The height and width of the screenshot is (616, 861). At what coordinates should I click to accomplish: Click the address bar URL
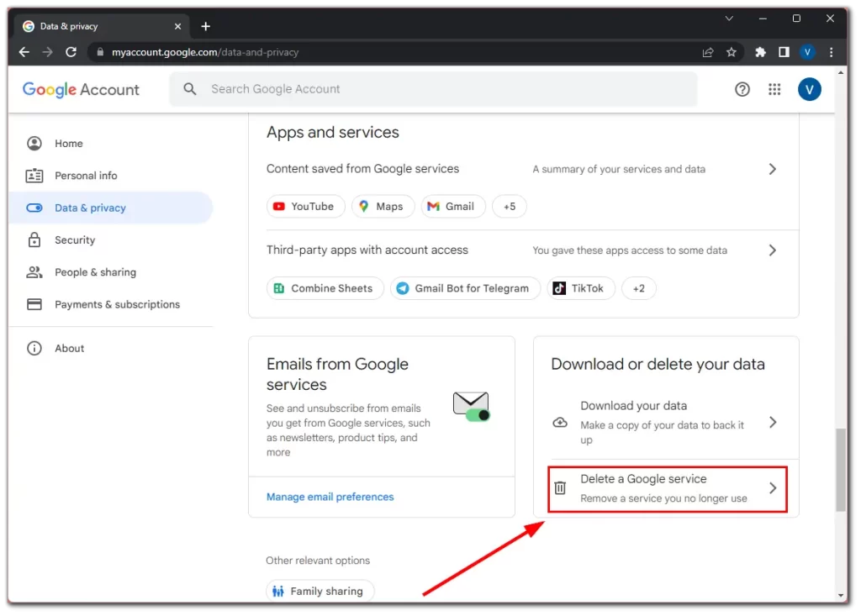[x=205, y=52]
